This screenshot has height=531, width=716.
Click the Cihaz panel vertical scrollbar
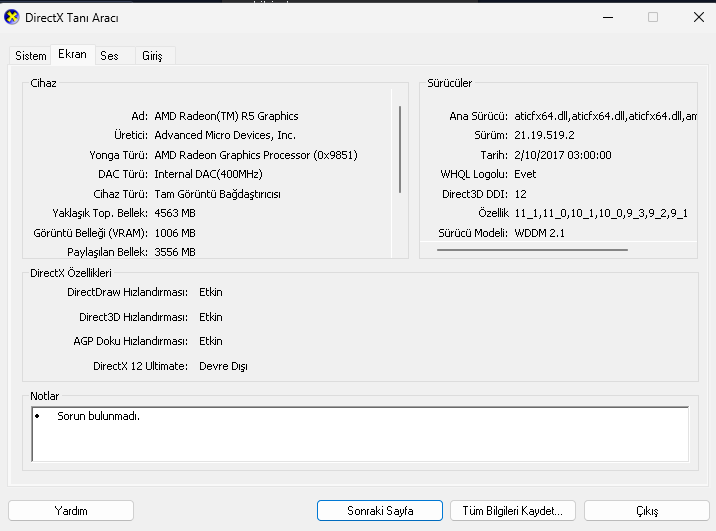click(400, 149)
